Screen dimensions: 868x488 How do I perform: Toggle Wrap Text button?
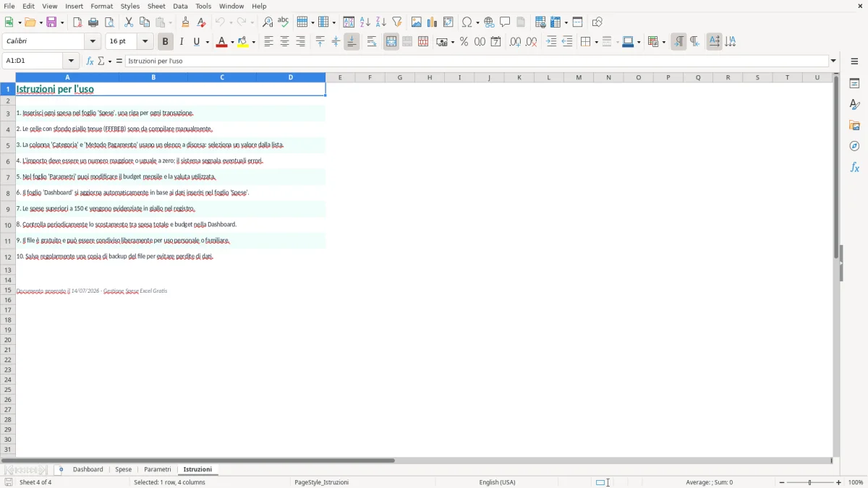(372, 42)
